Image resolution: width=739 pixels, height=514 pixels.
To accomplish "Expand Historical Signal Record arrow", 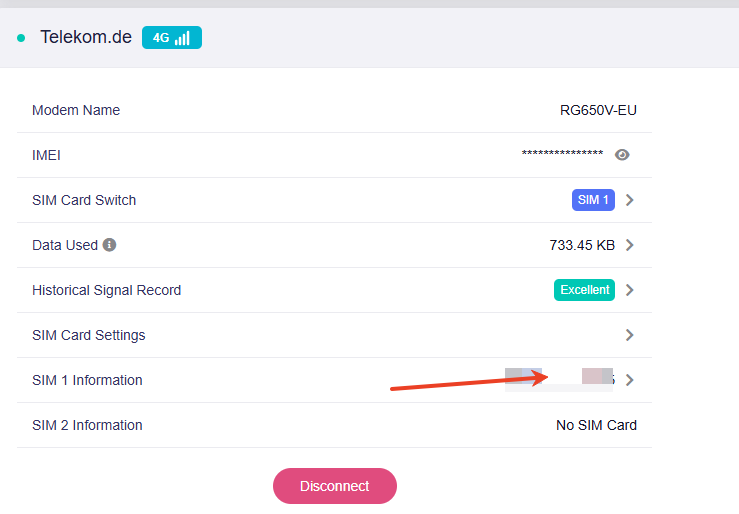I will point(629,290).
